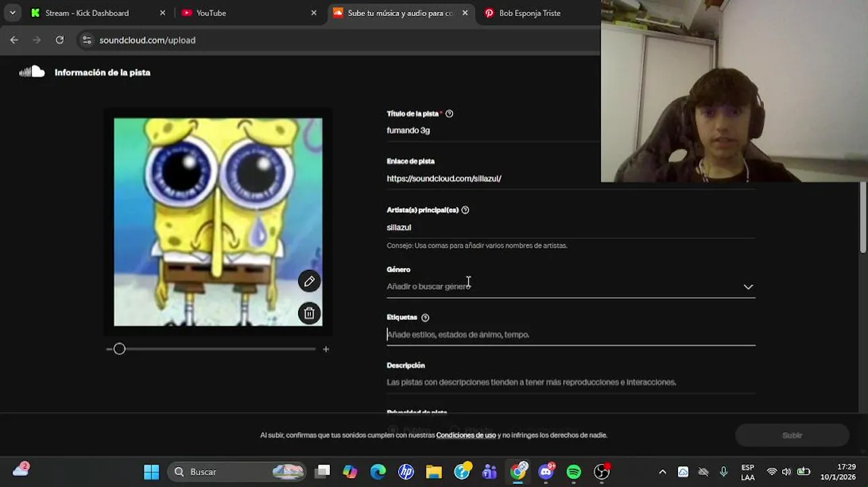Close the SoundCloud upload tab
The image size is (868, 487).
(465, 13)
